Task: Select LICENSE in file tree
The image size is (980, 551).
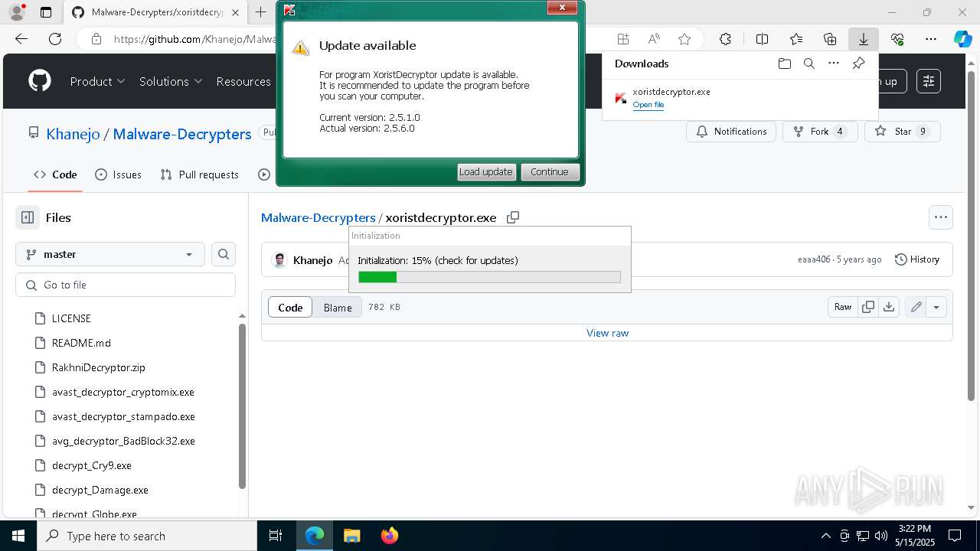Action: click(x=71, y=318)
